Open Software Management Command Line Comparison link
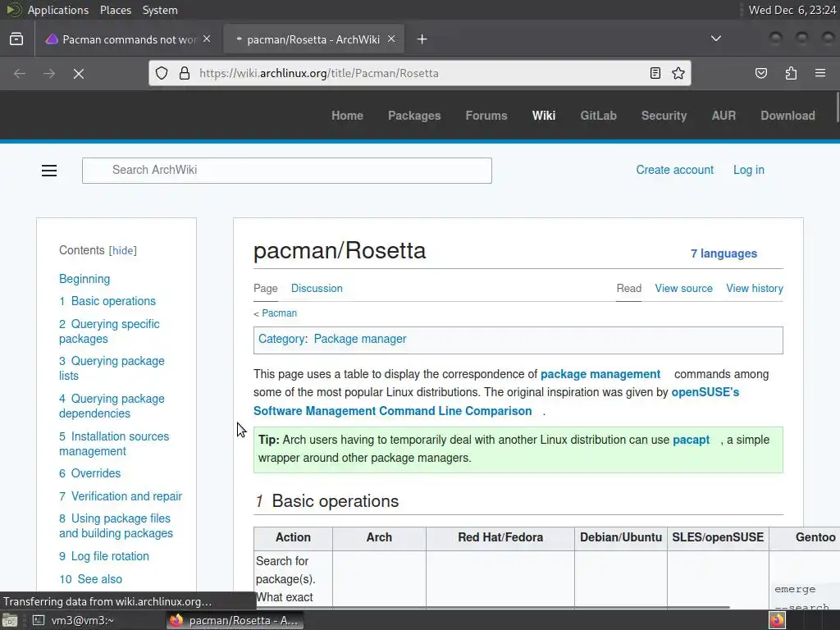The width and height of the screenshot is (840, 630). click(393, 411)
